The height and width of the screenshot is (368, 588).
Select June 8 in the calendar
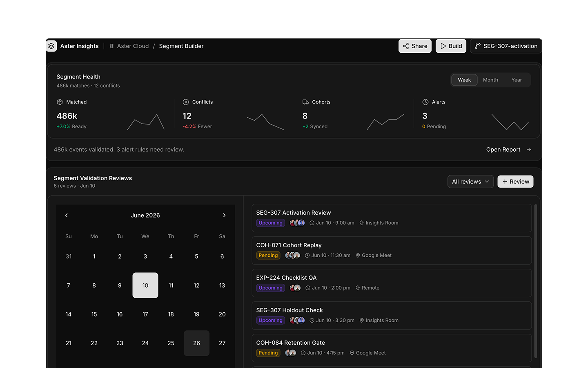coord(94,285)
